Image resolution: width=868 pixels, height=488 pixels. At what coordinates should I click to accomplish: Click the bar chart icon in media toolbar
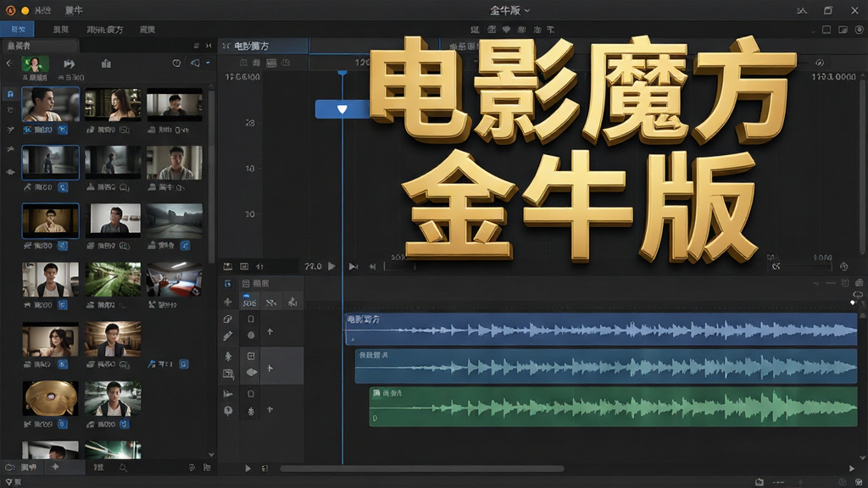pos(106,64)
